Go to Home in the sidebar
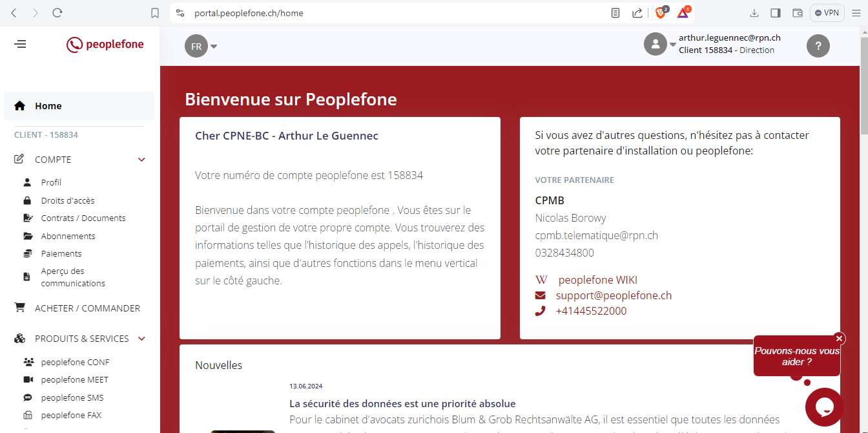 [x=79, y=106]
